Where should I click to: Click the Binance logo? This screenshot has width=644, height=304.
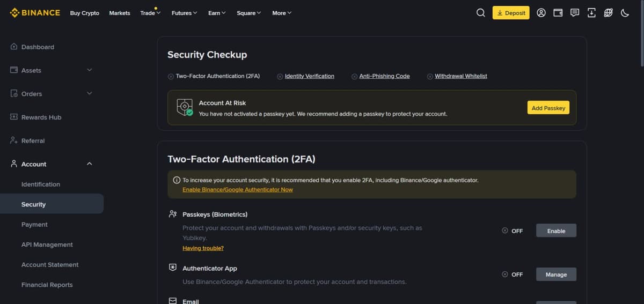pyautogui.click(x=35, y=13)
